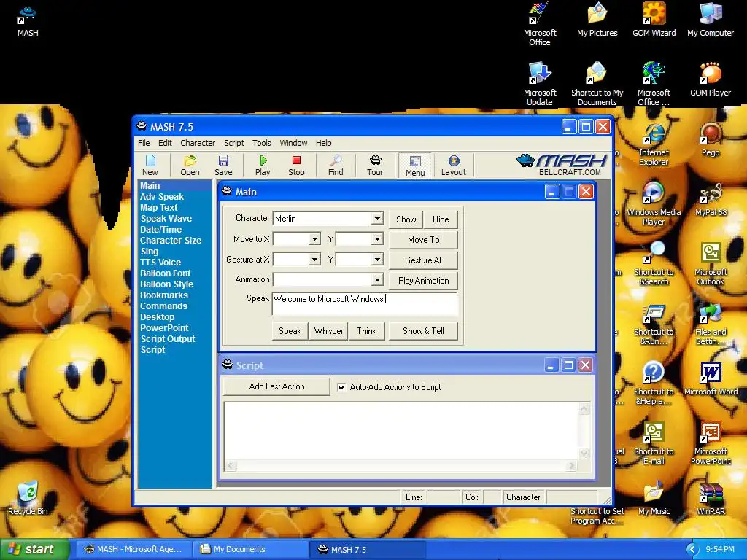Click the Move To button
This screenshot has width=747, height=560.
(424, 239)
